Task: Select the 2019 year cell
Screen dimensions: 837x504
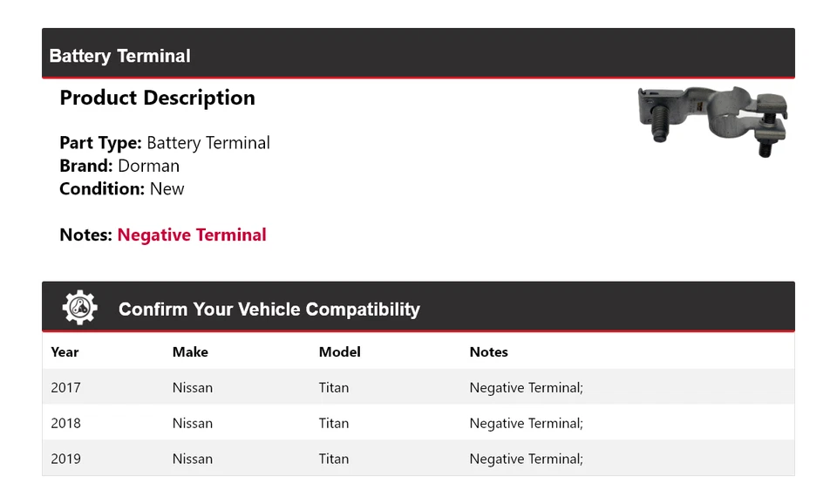Action: pos(65,459)
